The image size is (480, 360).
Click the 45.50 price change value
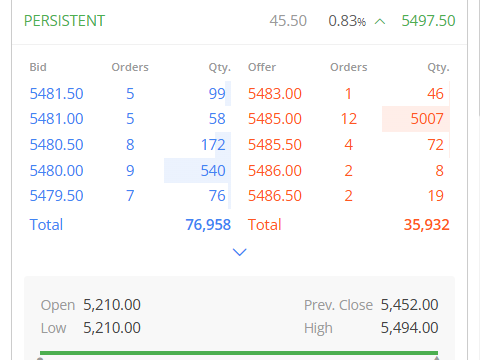click(x=288, y=21)
